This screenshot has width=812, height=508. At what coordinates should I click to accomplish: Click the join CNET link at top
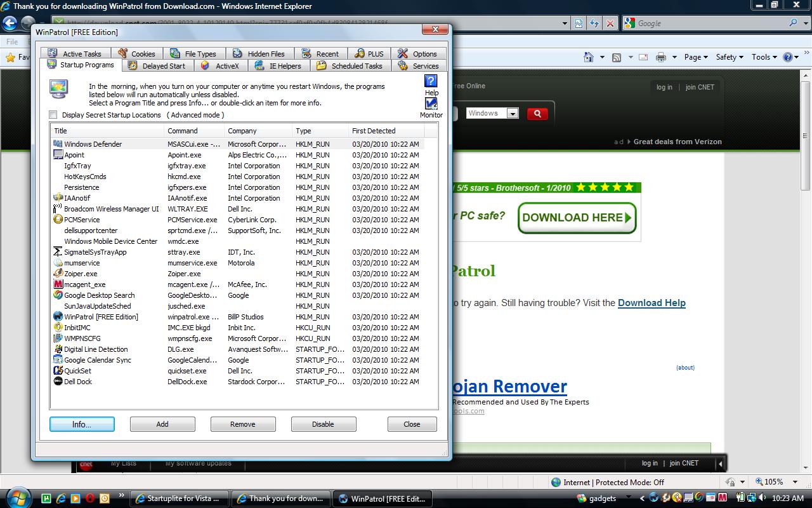pyautogui.click(x=700, y=87)
